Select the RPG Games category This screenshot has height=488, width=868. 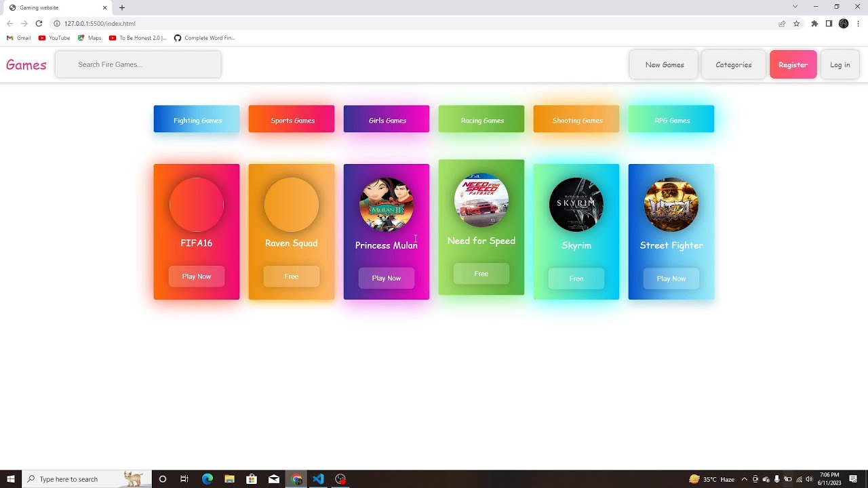point(671,119)
